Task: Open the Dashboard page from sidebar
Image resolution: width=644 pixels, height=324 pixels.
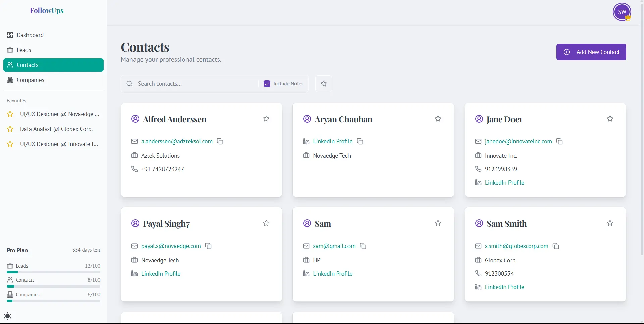Action: (x=53, y=35)
